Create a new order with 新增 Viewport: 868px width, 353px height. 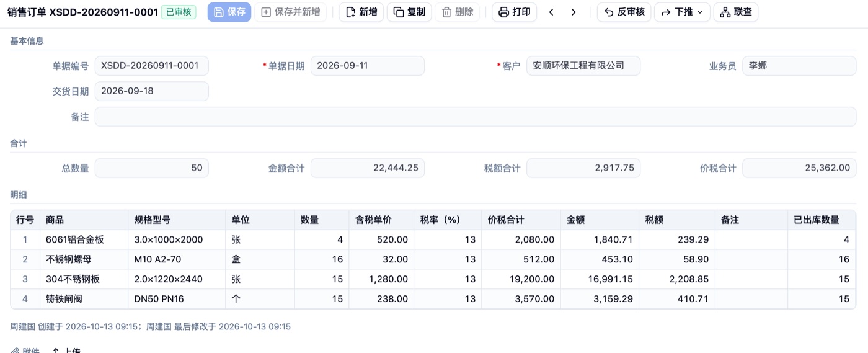[x=361, y=12]
